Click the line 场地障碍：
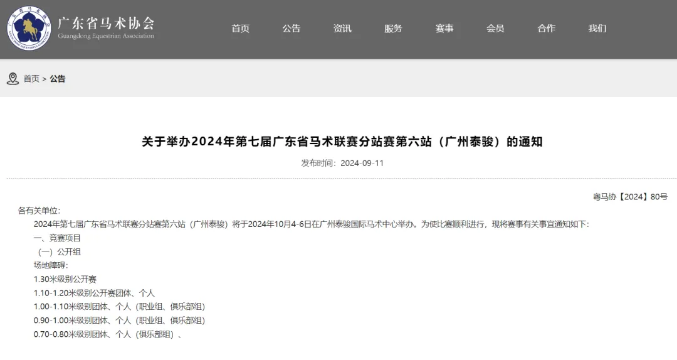The width and height of the screenshot is (677, 360). tap(51, 265)
